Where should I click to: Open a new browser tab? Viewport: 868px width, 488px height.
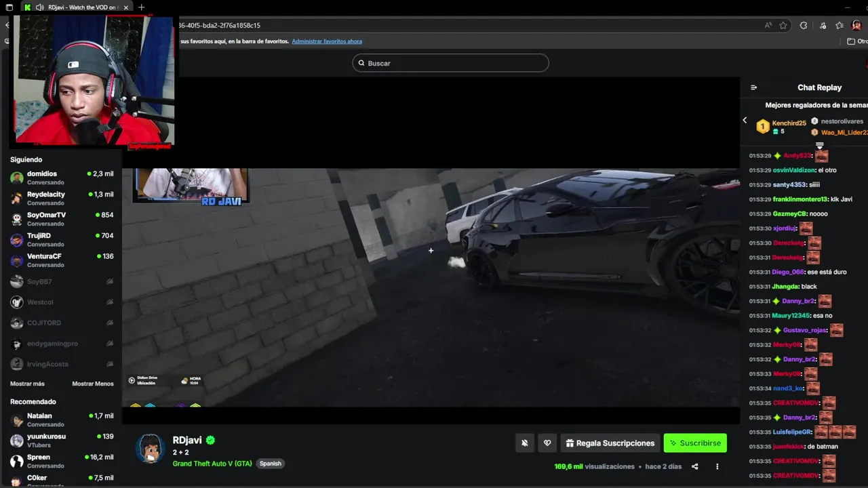click(141, 7)
